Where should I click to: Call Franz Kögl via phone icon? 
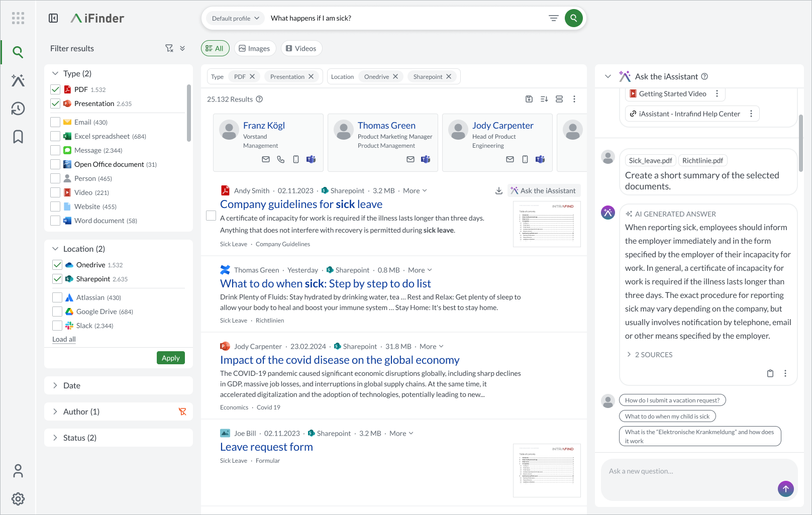(281, 159)
